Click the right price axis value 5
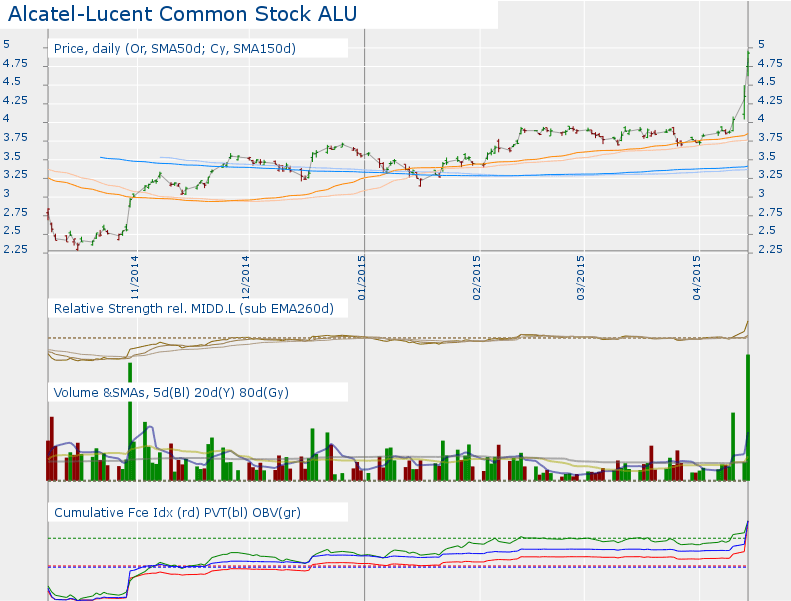This screenshot has width=791, height=601. (x=762, y=44)
